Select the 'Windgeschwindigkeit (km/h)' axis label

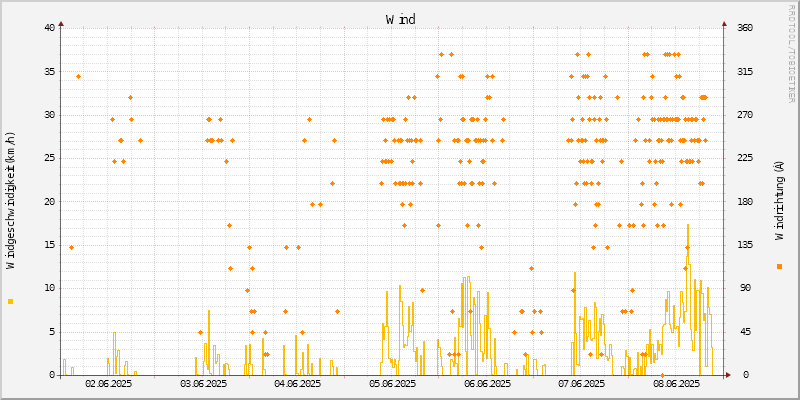click(x=11, y=200)
